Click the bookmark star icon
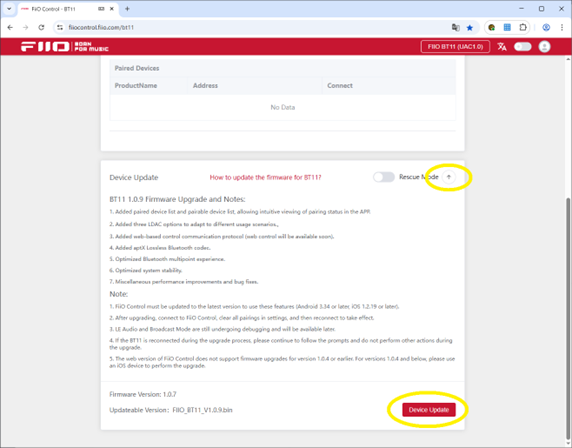This screenshot has height=448, width=572. click(x=469, y=27)
